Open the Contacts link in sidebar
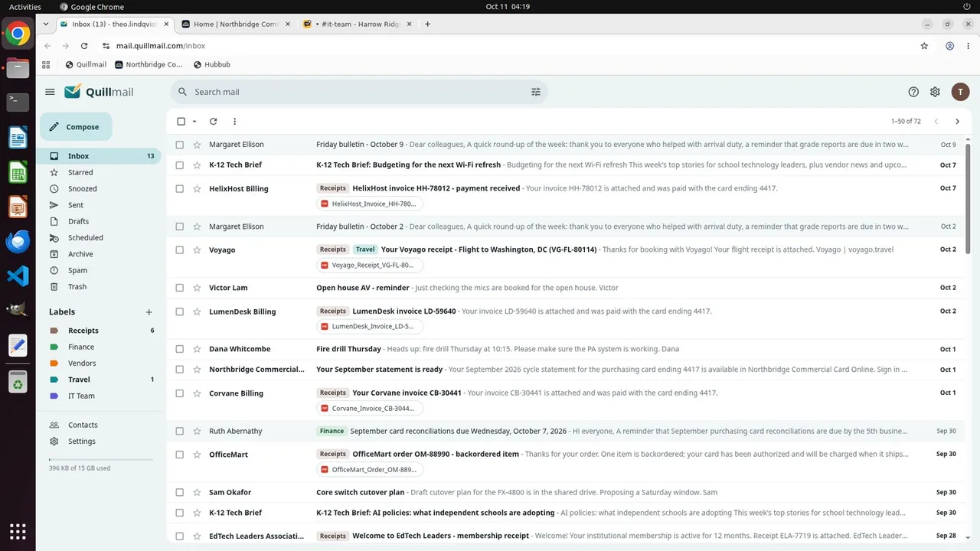980x551 pixels. pyautogui.click(x=83, y=425)
